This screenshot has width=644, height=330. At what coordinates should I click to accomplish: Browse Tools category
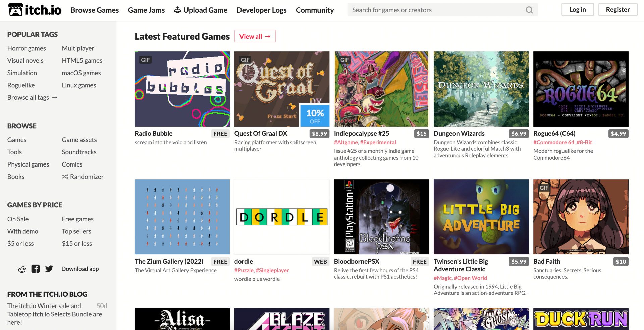point(14,152)
